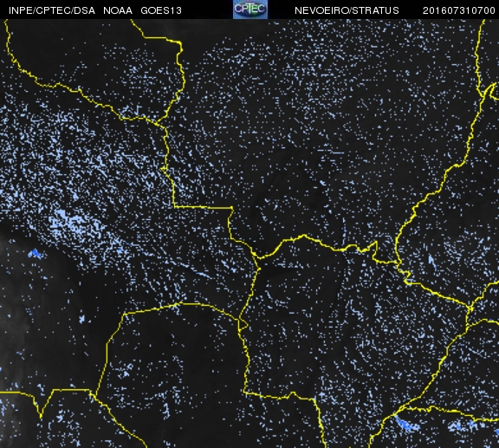Viewport: 499px width, 448px height.
Task: Click the elongated blue patch at bottom right border
Action: click(405, 424)
